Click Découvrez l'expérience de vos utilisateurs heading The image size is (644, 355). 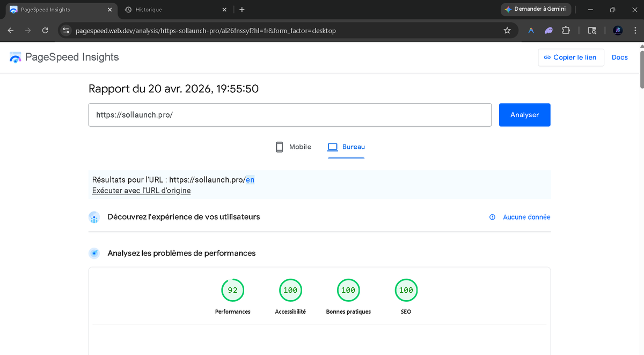pyautogui.click(x=184, y=217)
